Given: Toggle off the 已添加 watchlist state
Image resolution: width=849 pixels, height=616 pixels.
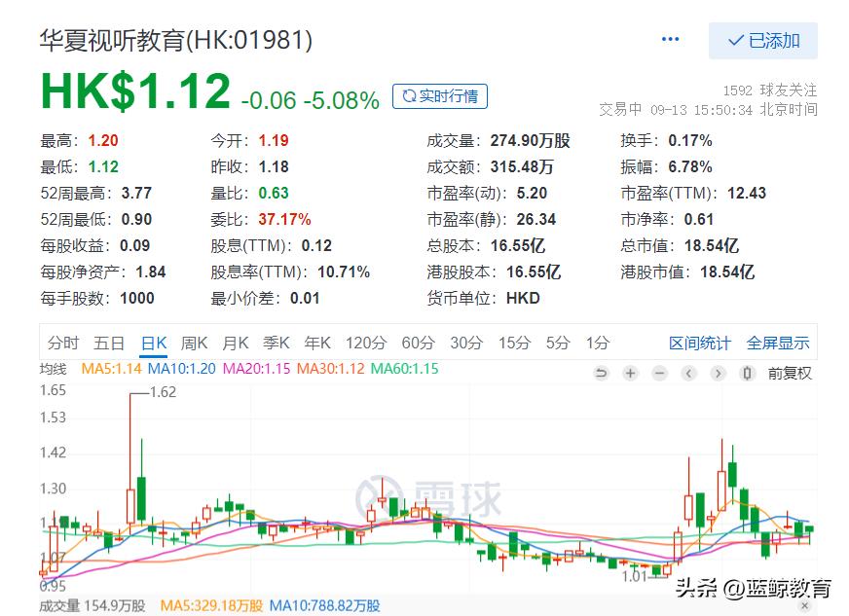Looking at the screenshot, I should tap(762, 40).
